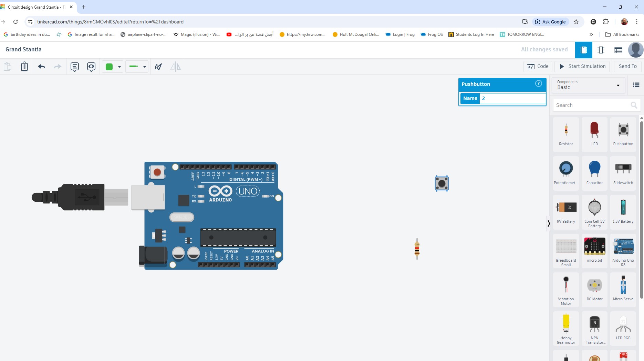644x361 pixels.
Task: Select the 9V Battery component
Action: pyautogui.click(x=566, y=212)
